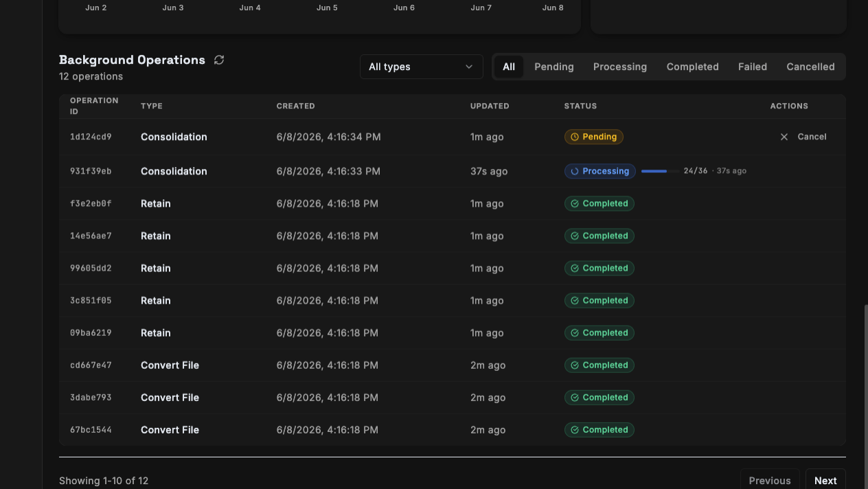Switch to the Processing tab
868x489 pixels.
(x=620, y=67)
